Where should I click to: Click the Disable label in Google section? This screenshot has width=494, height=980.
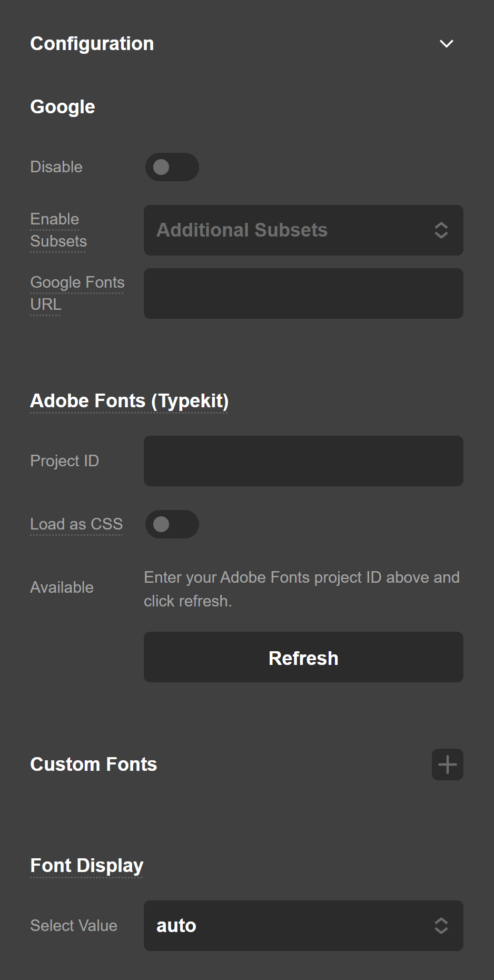pyautogui.click(x=56, y=167)
